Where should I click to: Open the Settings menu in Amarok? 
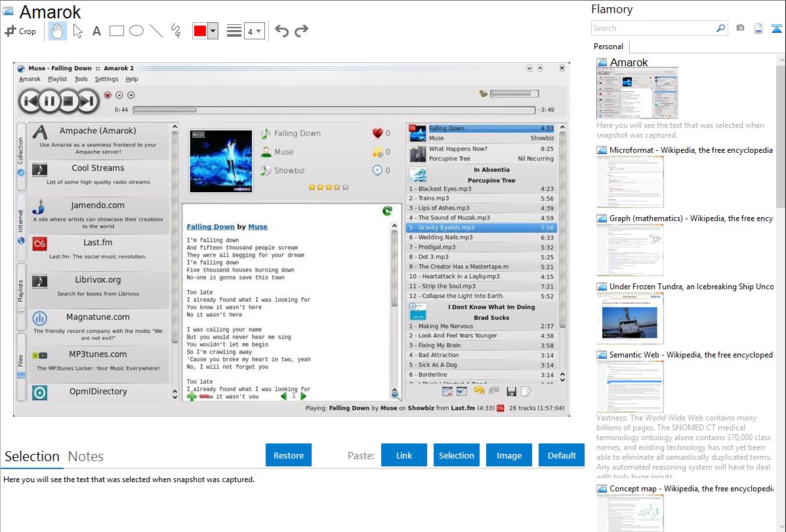coord(106,79)
